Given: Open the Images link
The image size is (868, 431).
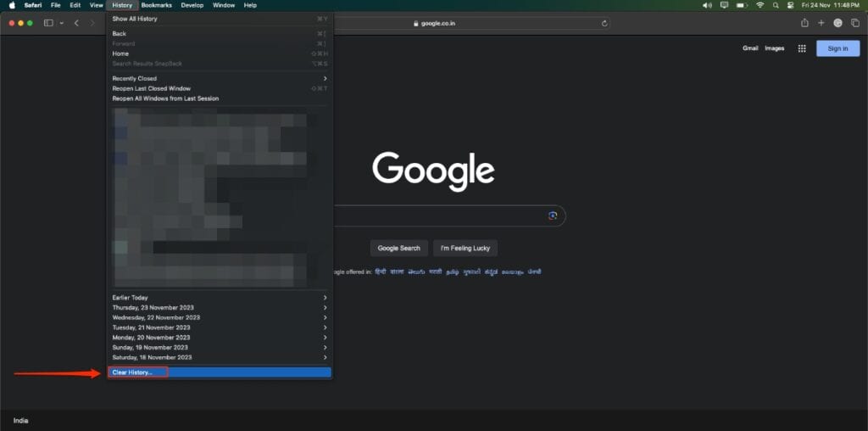Looking at the screenshot, I should [775, 48].
